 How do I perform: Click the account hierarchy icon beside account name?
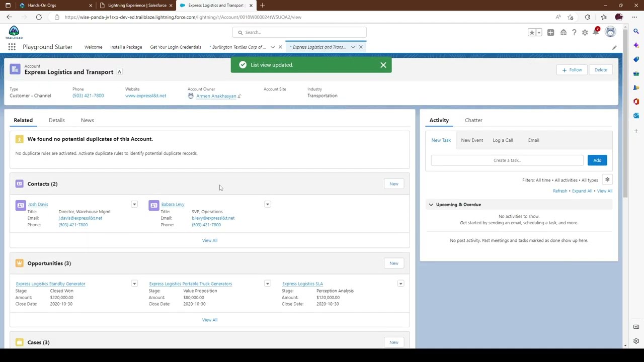(x=119, y=72)
